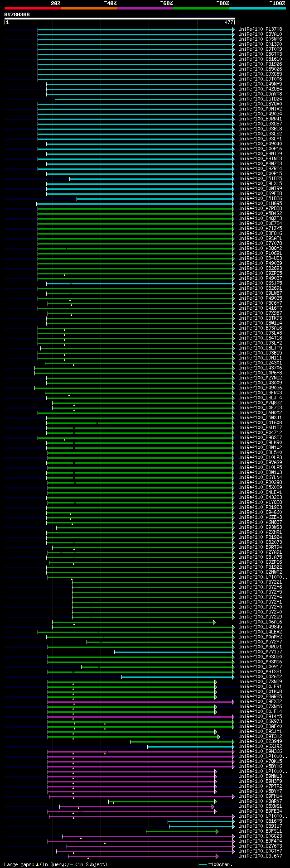Open hit UniRef100_P13708
Viewport: 290px width, 868px height.
click(260, 29)
